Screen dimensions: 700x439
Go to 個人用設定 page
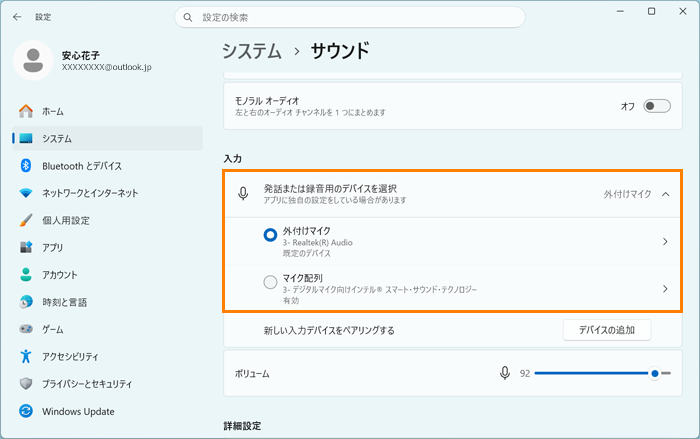click(107, 220)
